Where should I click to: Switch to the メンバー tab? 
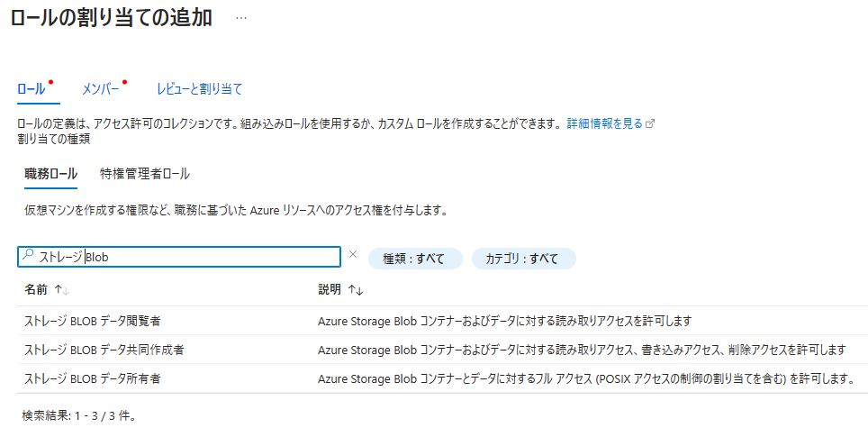[103, 88]
